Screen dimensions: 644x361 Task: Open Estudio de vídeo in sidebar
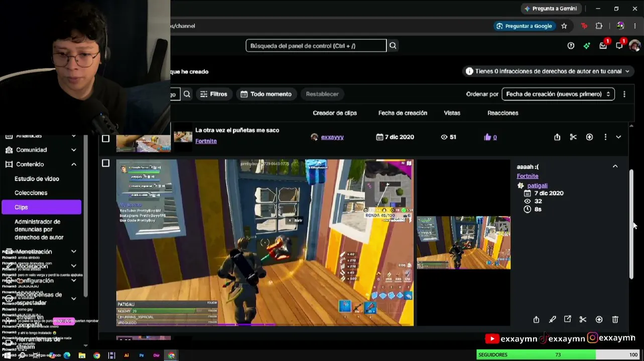37,178
